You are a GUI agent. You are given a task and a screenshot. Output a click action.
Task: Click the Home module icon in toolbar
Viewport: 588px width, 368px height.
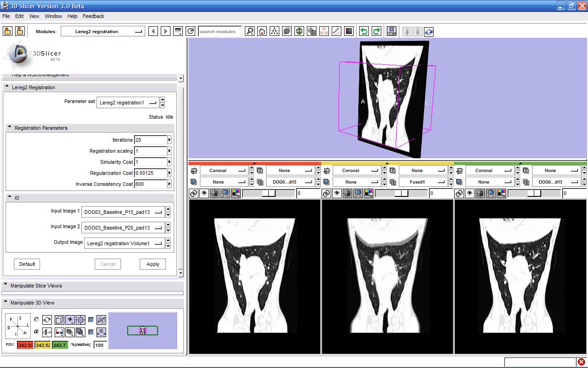(262, 31)
